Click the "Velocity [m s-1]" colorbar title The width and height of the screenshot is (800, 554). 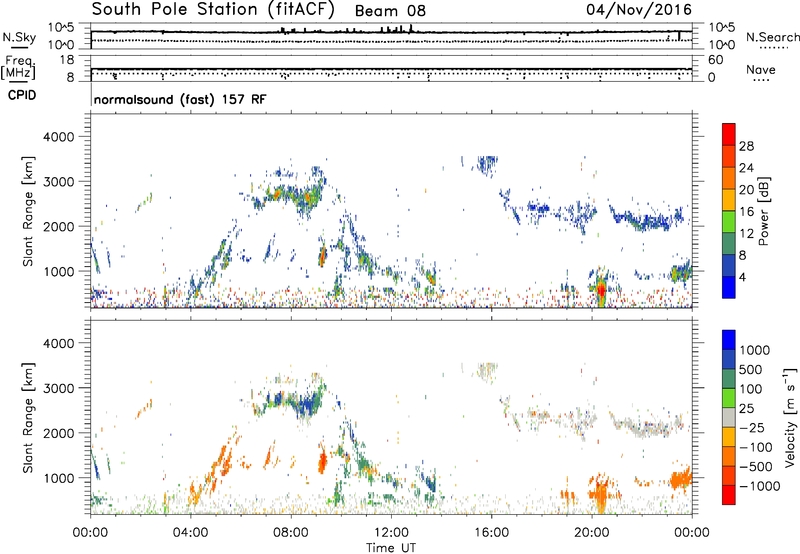790,417
